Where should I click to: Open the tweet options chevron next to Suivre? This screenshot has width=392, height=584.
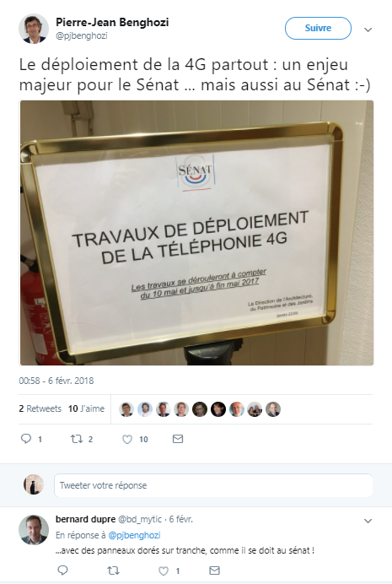coord(368,30)
